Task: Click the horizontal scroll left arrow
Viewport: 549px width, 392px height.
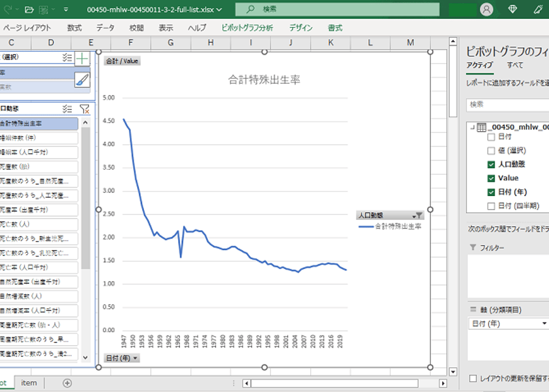Action: pyautogui.click(x=247, y=383)
